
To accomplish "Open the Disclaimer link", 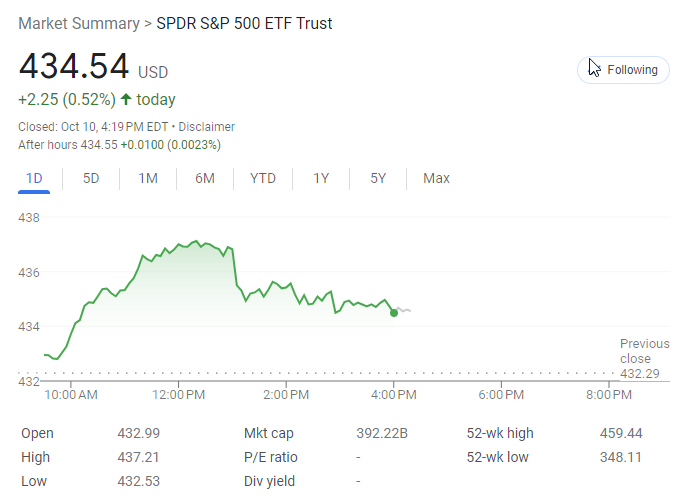I will click(x=207, y=127).
